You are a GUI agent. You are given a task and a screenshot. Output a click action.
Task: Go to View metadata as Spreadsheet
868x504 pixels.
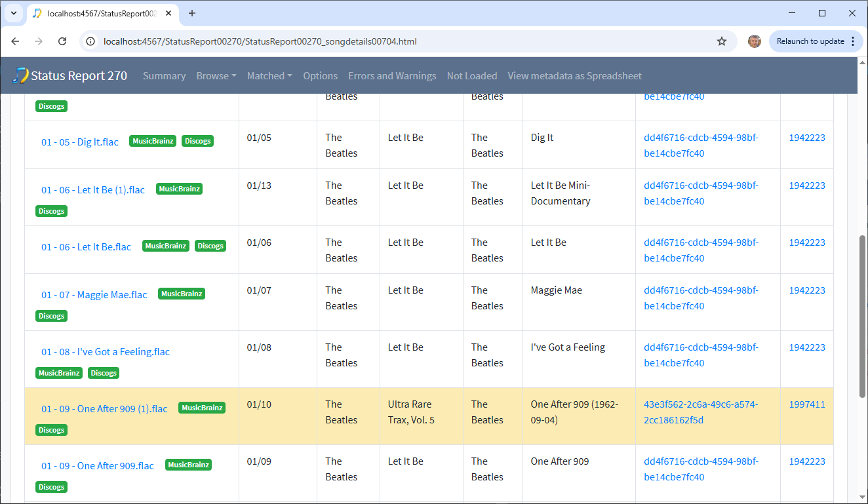(574, 76)
